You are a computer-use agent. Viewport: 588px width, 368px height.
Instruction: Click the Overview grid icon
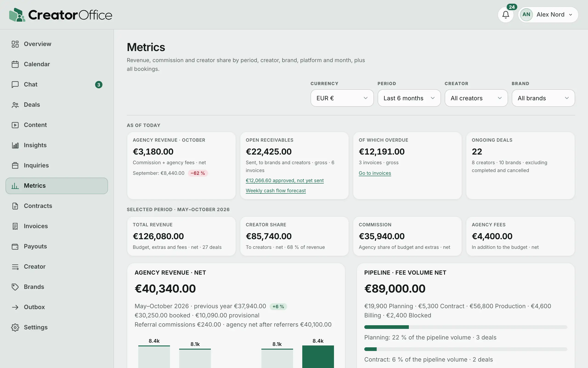[x=15, y=44]
